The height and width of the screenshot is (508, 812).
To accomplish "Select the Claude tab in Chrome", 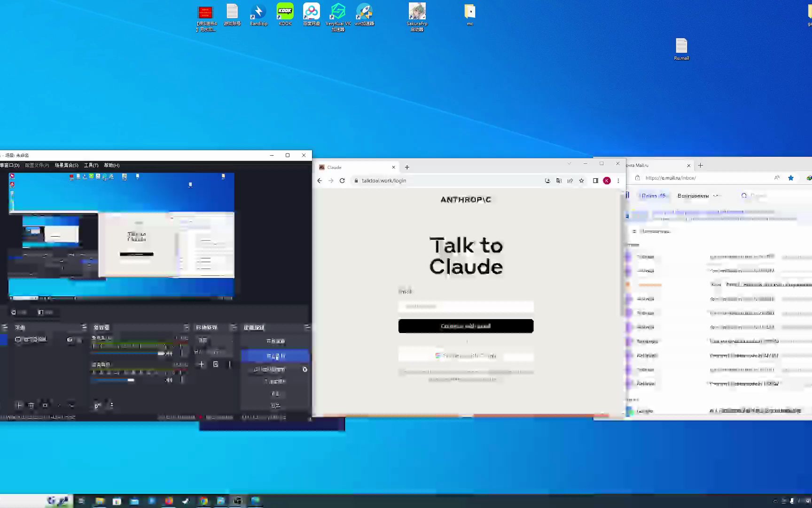I will [x=357, y=167].
